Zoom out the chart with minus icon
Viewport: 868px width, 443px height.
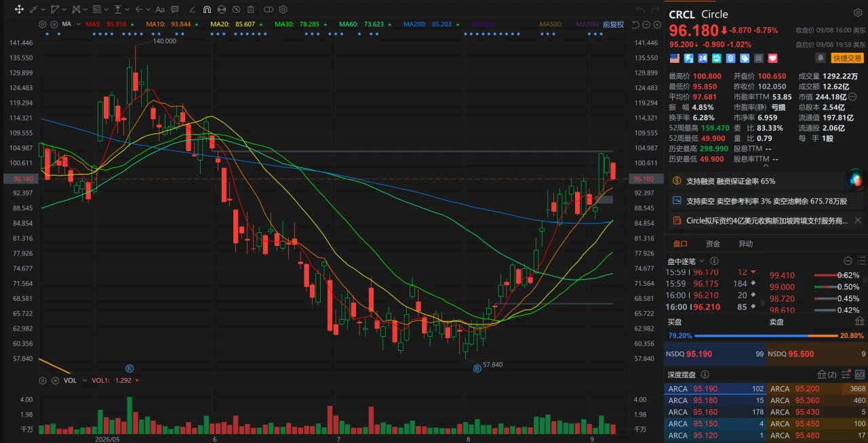click(x=646, y=24)
